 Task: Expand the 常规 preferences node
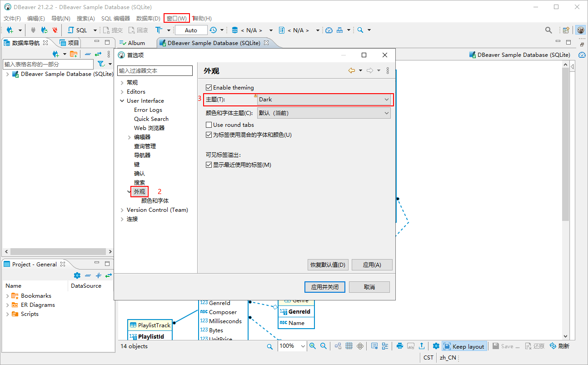click(122, 83)
